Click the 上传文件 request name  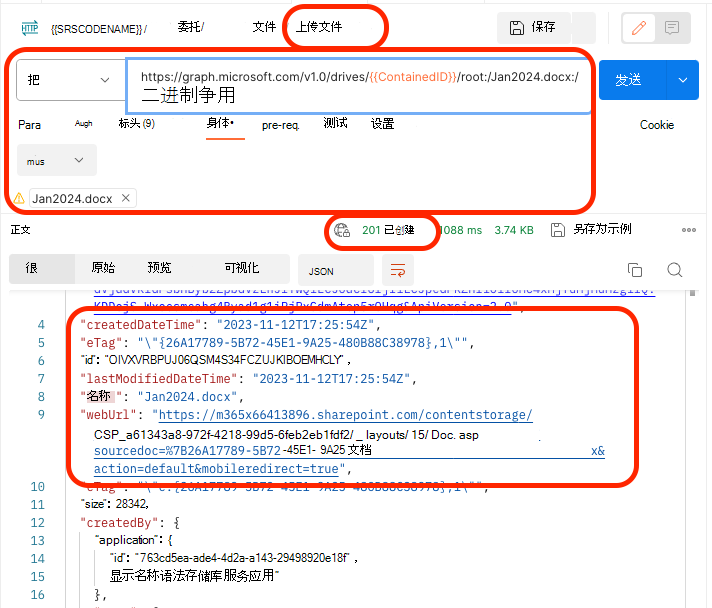pos(319,27)
